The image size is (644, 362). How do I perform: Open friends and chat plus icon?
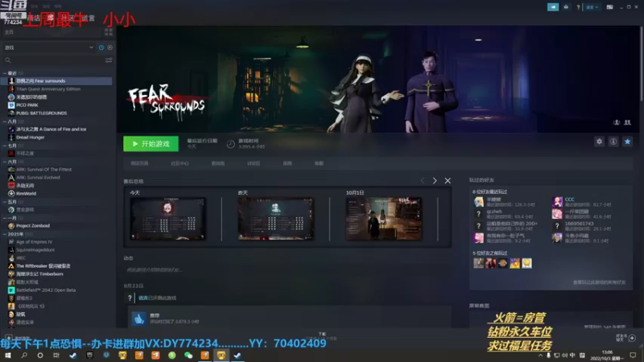pos(632,338)
